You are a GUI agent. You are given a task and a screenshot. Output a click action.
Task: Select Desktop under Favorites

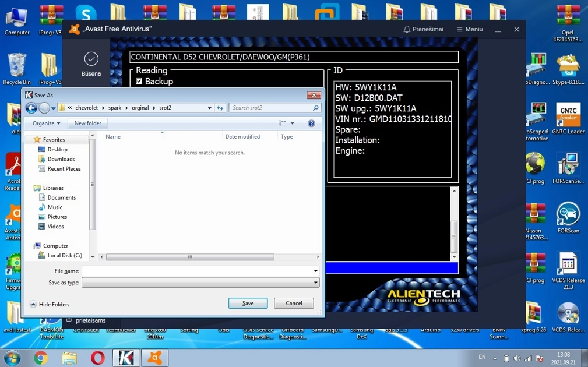[x=57, y=149]
